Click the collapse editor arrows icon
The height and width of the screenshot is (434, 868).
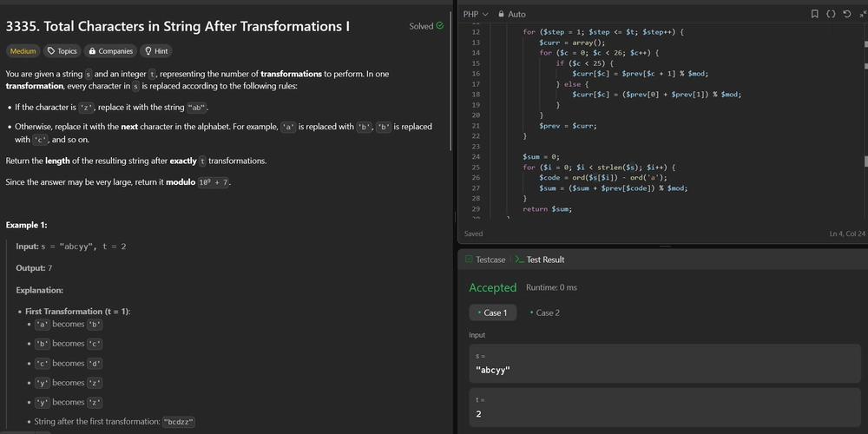pos(863,14)
